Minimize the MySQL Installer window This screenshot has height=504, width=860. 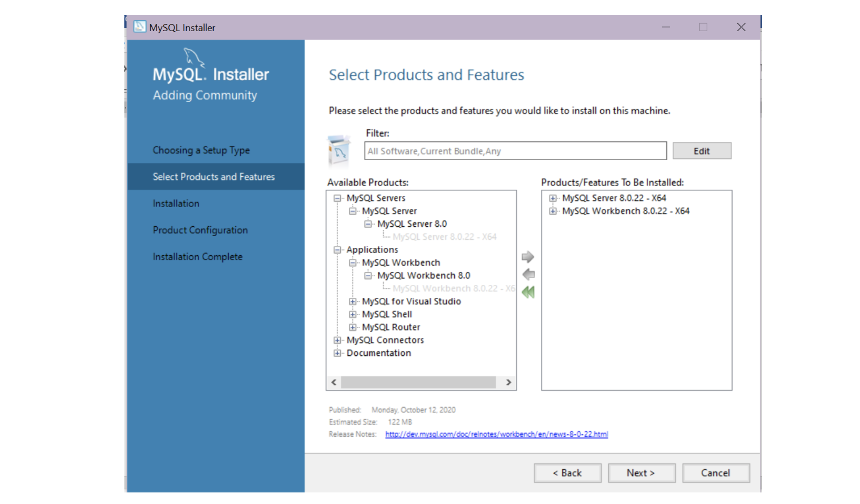pyautogui.click(x=666, y=27)
